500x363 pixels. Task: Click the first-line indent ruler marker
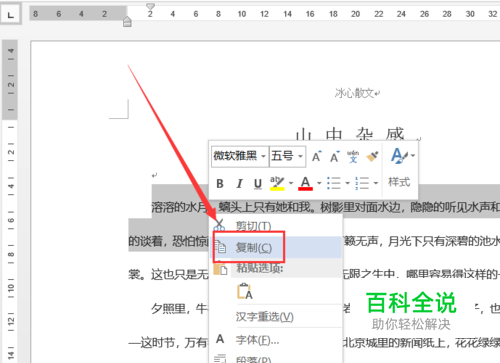[150, 6]
